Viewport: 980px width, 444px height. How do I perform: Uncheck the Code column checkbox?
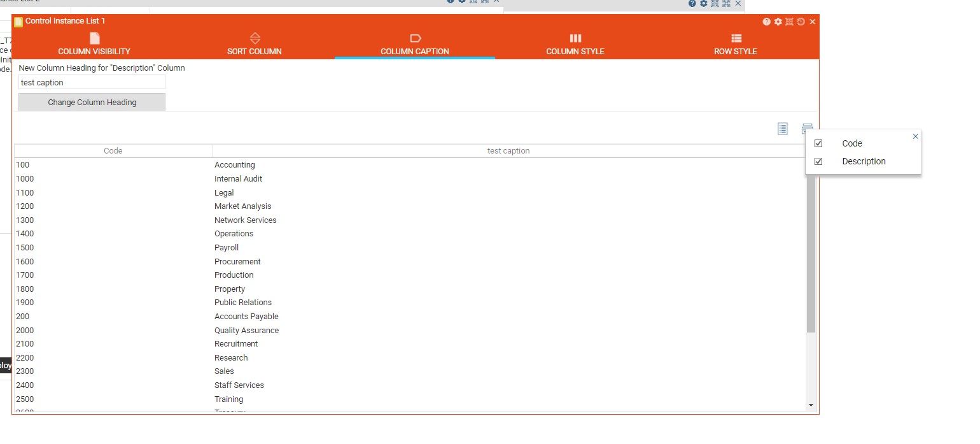818,143
